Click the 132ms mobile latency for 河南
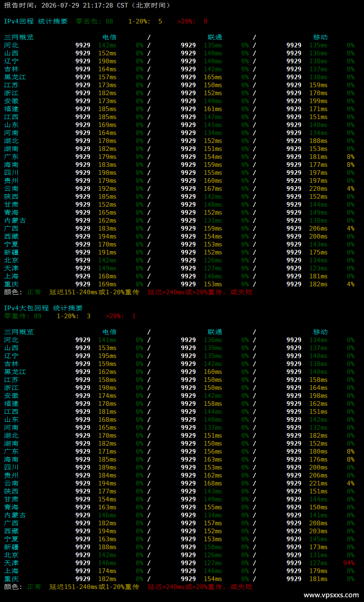364x602 pixels. click(318, 428)
